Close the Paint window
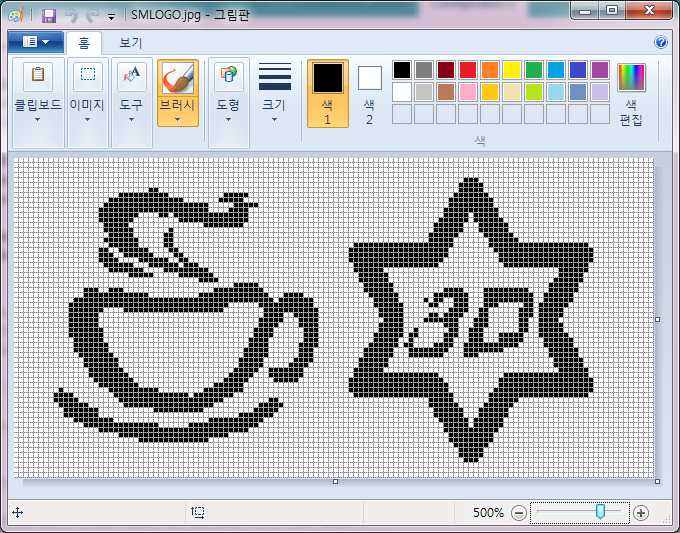The width and height of the screenshot is (680, 533). click(649, 10)
